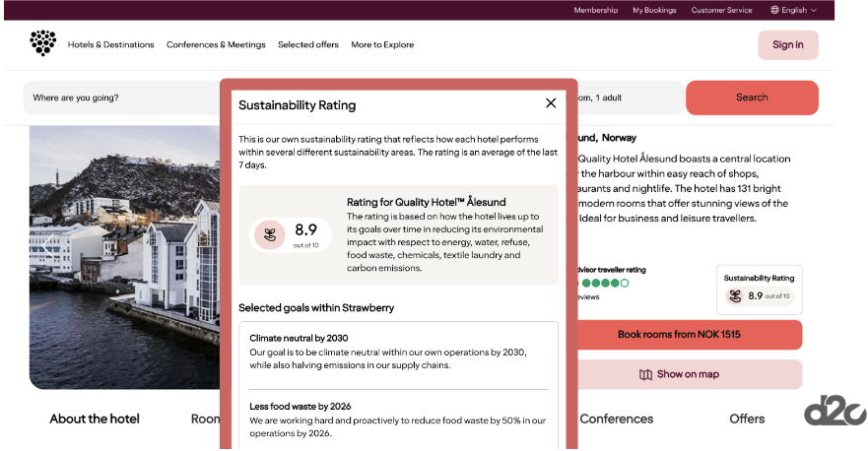Click the Sign in button
The image size is (868, 451).
point(788,45)
